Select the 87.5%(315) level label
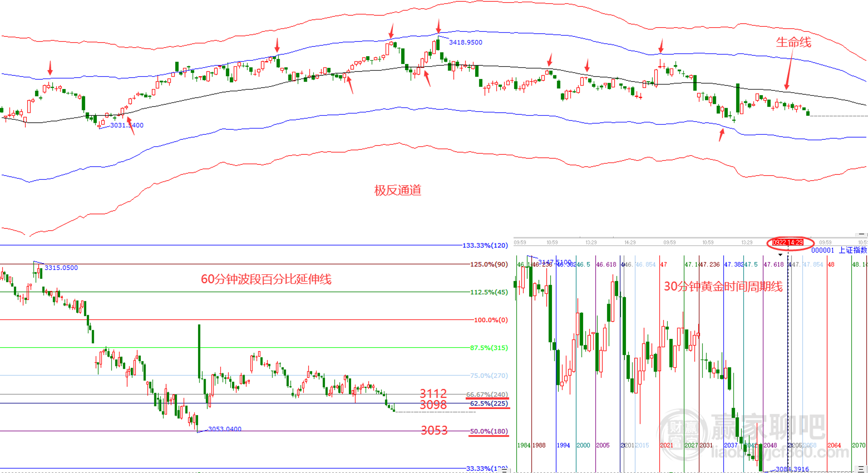Viewport: 868px width, 473px height. (x=489, y=348)
